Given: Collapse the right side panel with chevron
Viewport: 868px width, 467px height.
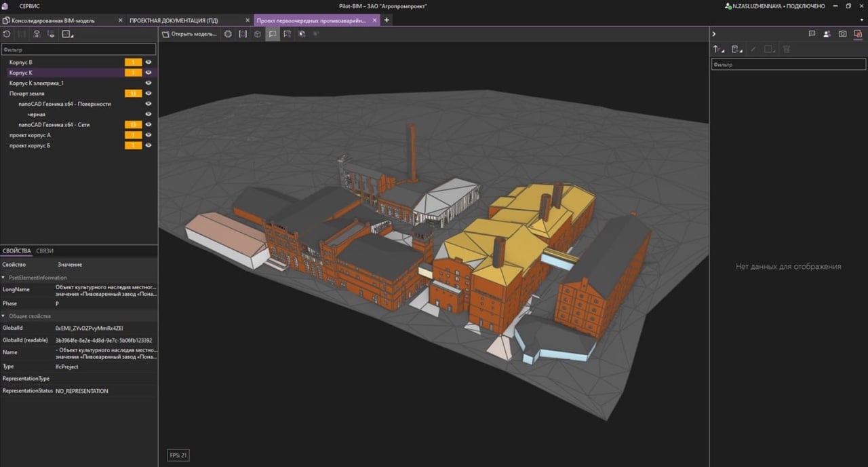Looking at the screenshot, I should (714, 34).
